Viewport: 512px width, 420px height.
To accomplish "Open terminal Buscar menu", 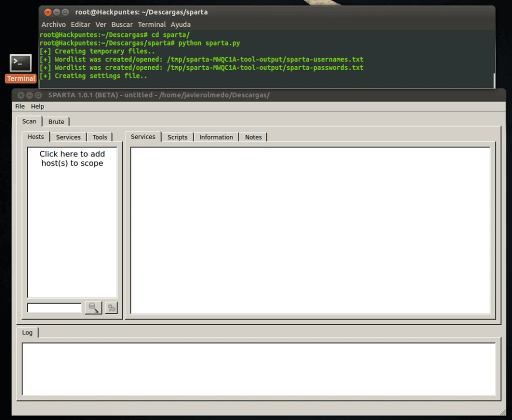I will point(122,24).
